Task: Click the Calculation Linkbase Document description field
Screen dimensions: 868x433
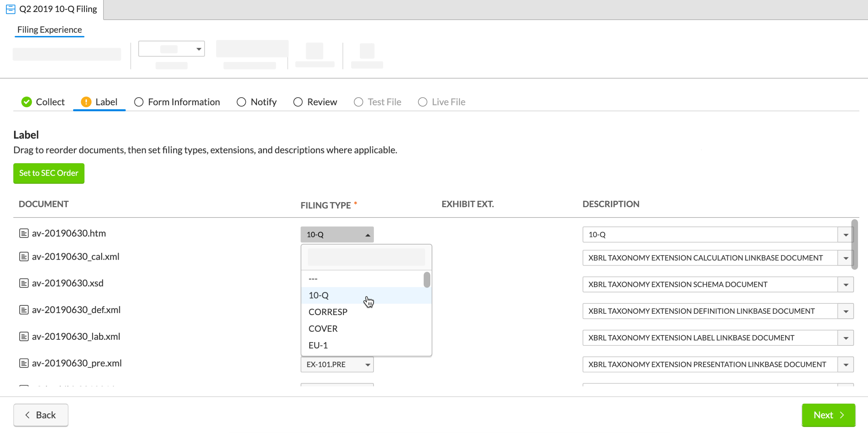Action: coord(710,258)
